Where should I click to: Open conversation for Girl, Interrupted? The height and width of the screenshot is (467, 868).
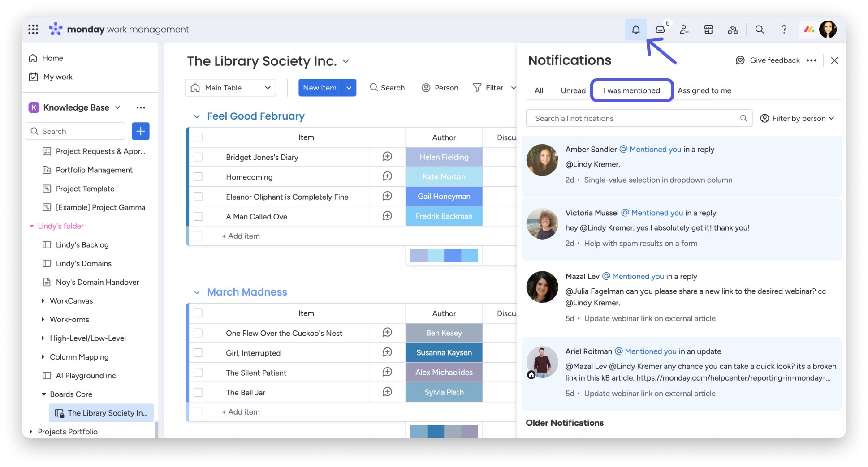point(388,352)
